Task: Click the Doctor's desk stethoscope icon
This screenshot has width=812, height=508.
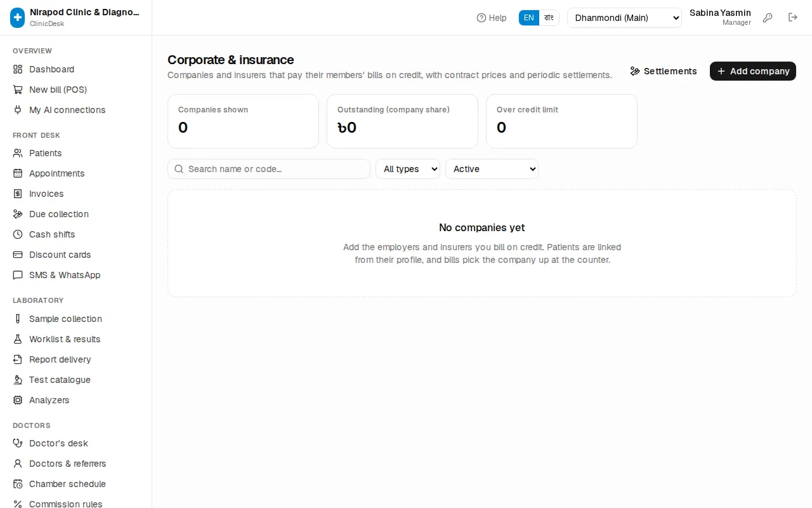Action: click(x=18, y=443)
